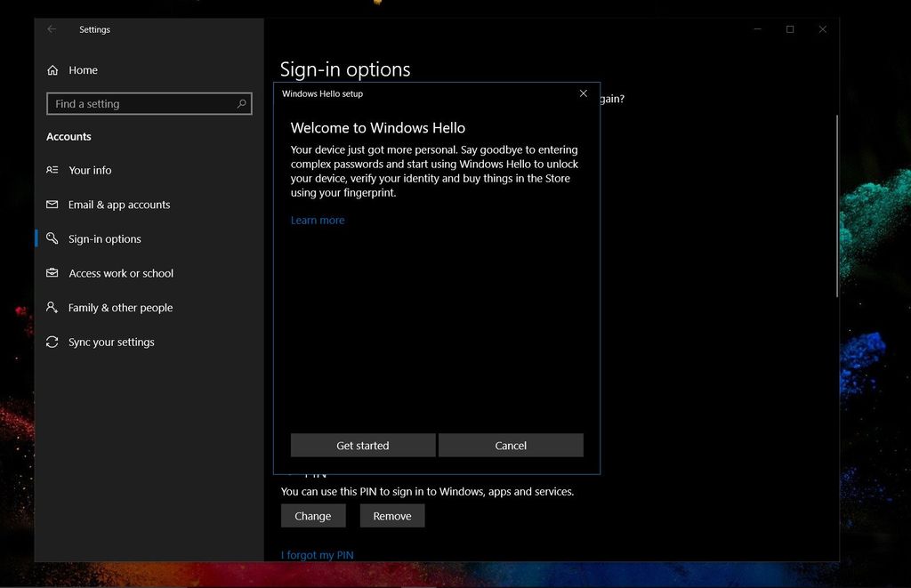Image resolution: width=911 pixels, height=588 pixels.
Task: Click the Access work or school briefcase icon
Action: pyautogui.click(x=53, y=273)
